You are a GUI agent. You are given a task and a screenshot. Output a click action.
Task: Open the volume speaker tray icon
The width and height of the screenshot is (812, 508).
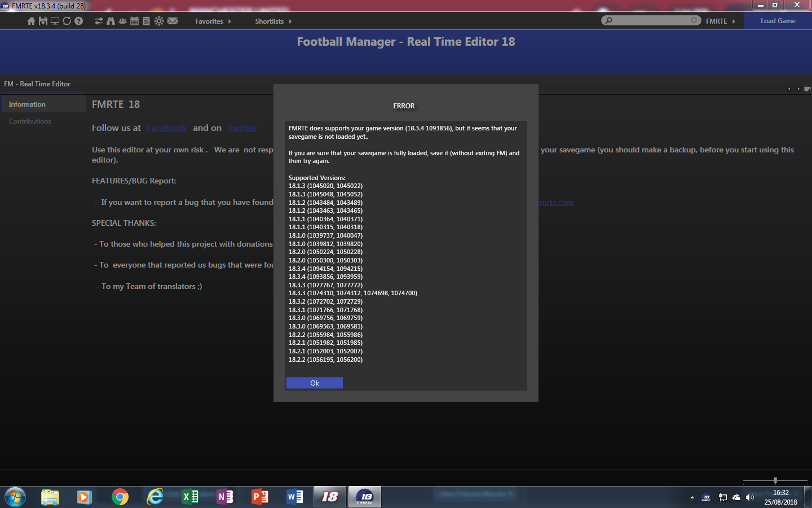click(749, 497)
